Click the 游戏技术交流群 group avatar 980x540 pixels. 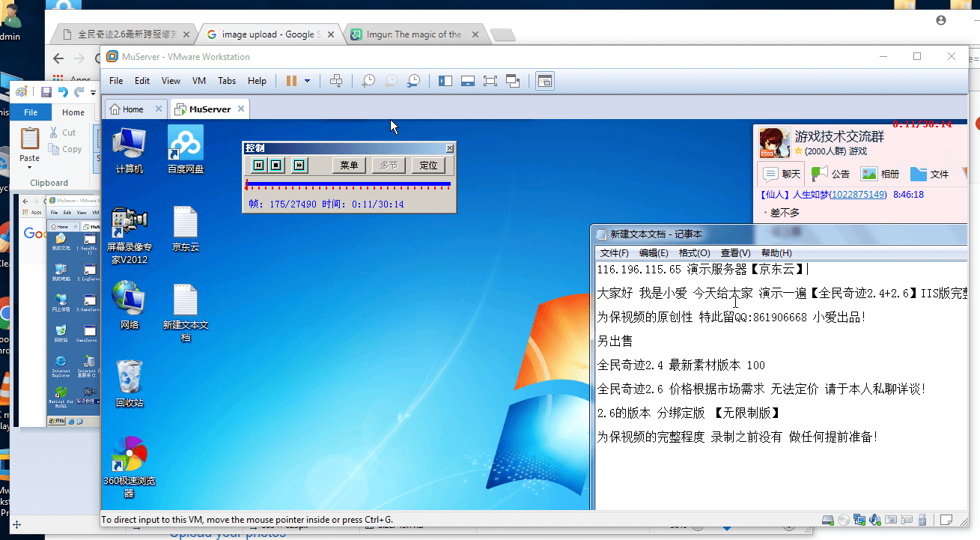(x=774, y=143)
